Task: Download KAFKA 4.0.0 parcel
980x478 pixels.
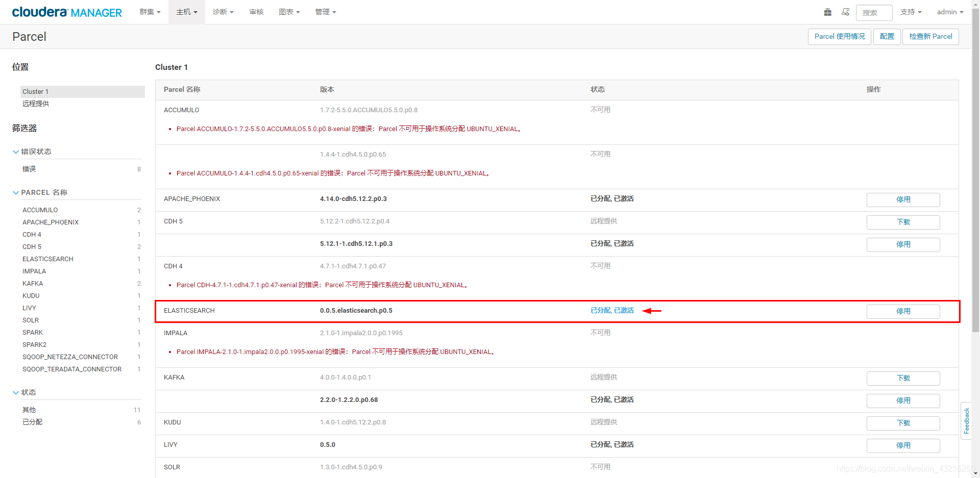Action: point(903,379)
